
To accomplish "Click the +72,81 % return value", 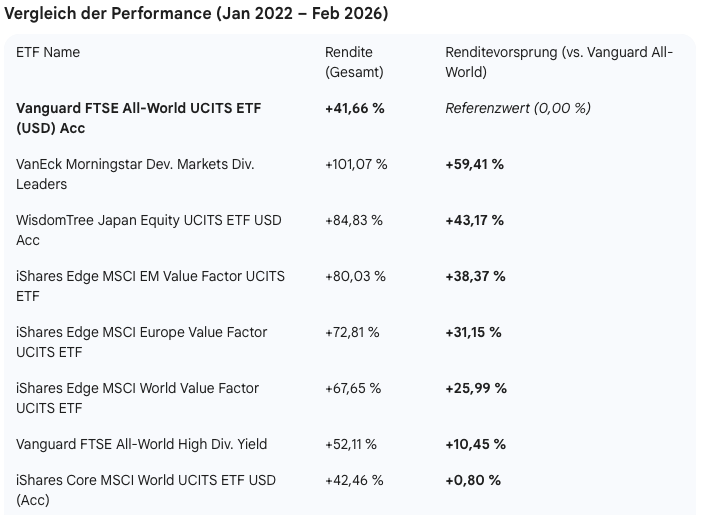I will [x=352, y=332].
